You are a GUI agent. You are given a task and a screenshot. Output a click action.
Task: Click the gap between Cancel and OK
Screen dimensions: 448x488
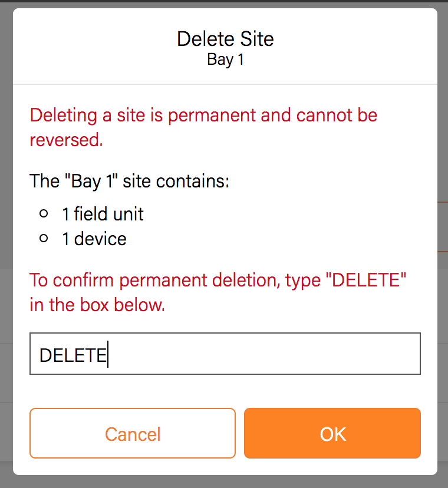[240, 434]
